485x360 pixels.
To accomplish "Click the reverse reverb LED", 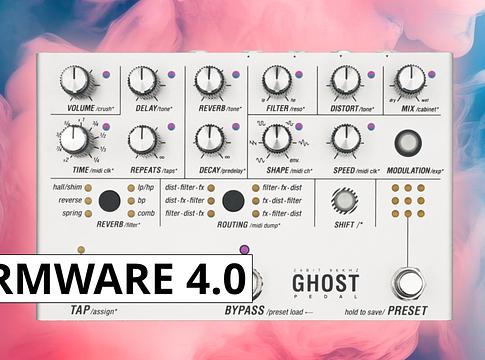I will coord(88,201).
